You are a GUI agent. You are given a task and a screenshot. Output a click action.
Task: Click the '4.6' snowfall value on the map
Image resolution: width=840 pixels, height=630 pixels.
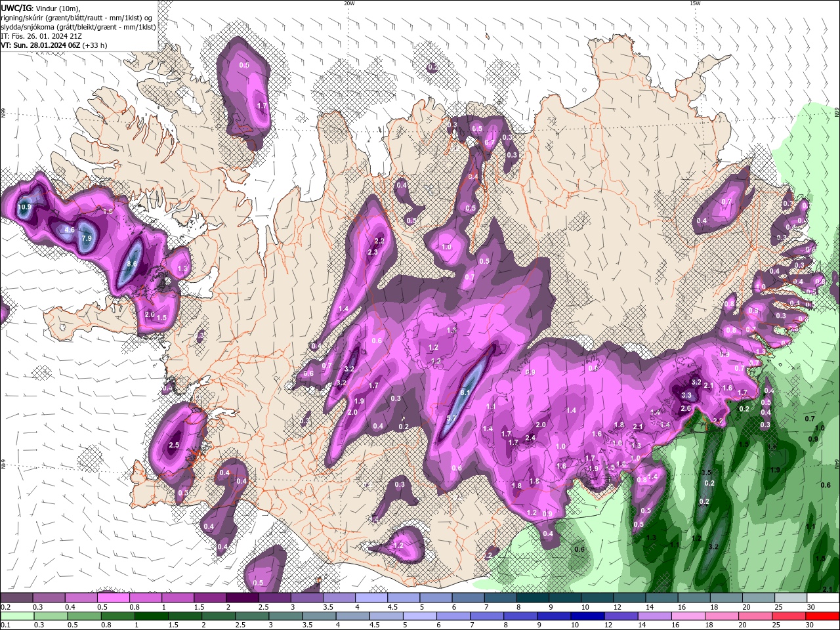69,230
